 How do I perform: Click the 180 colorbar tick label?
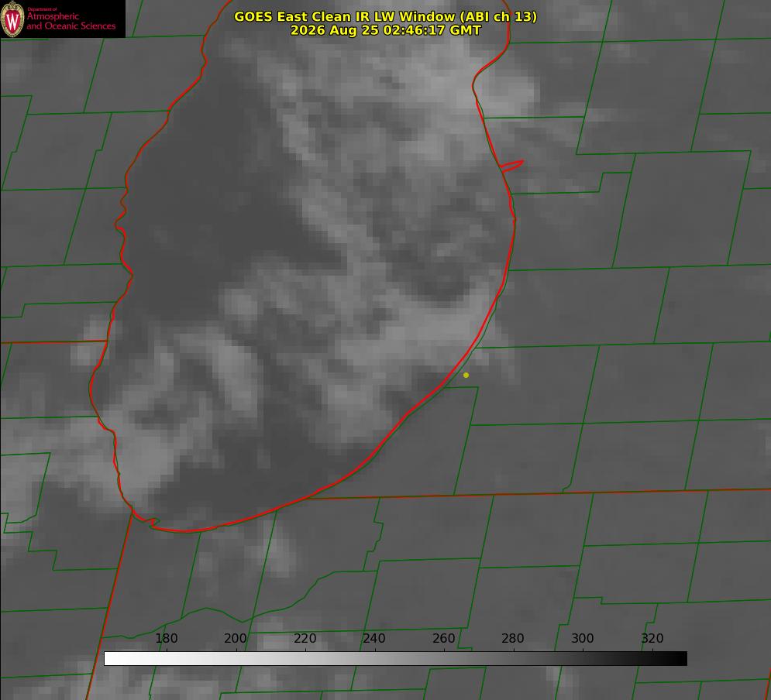[x=166, y=638]
